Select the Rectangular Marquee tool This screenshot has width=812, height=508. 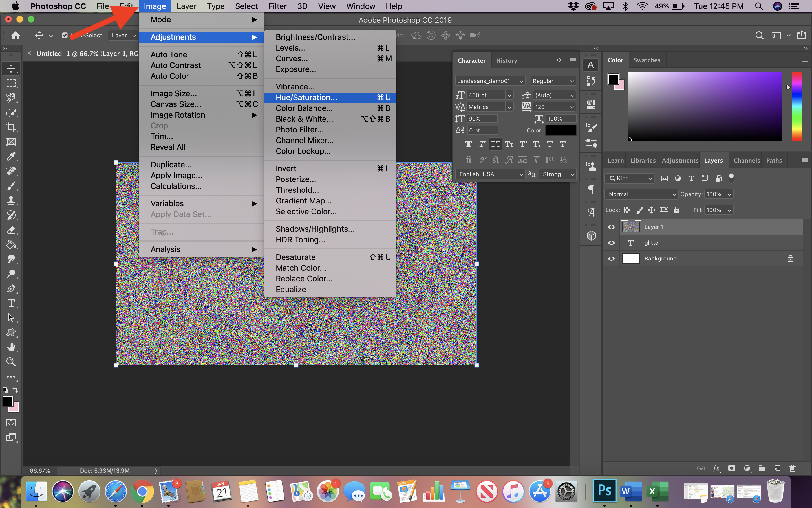click(11, 83)
